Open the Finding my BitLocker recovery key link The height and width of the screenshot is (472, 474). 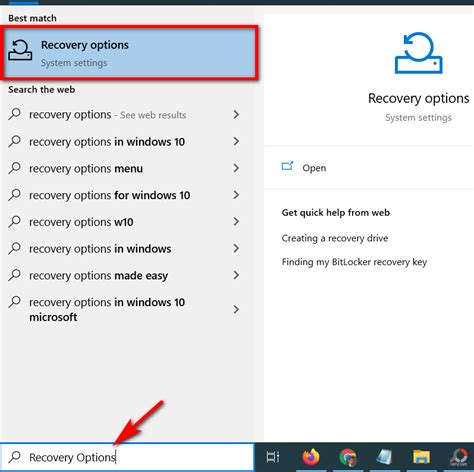354,262
